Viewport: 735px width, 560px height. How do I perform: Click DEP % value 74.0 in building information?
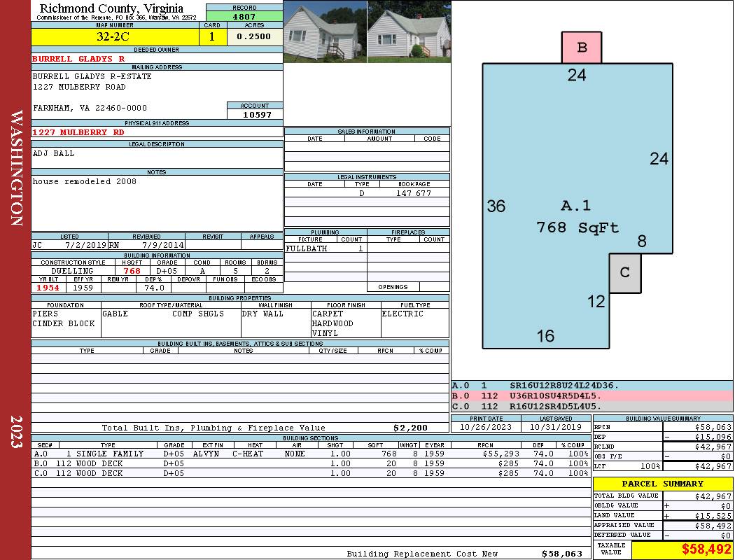[154, 288]
